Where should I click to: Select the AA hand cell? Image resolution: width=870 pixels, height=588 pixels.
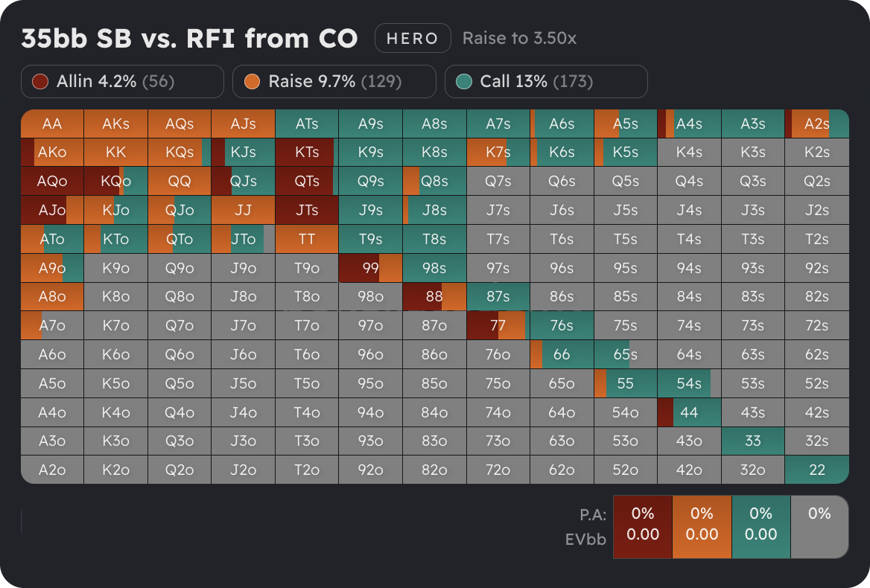point(52,124)
